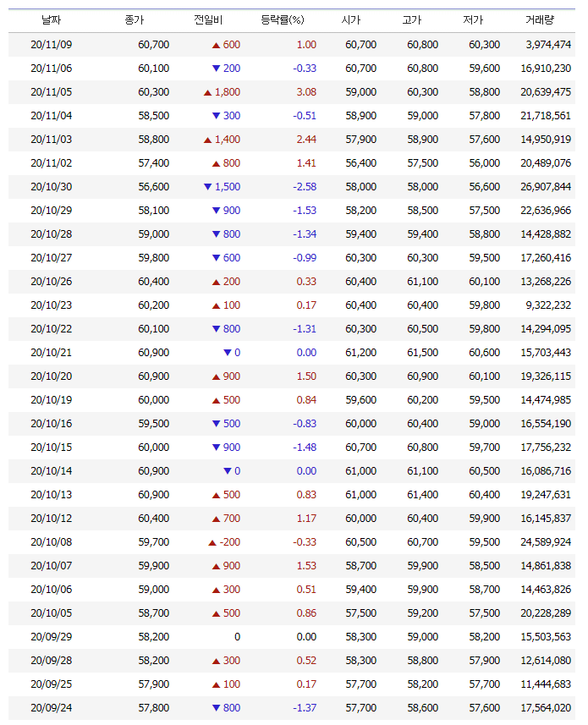
Task: Select the date cell 20/10/19
Action: (x=52, y=400)
